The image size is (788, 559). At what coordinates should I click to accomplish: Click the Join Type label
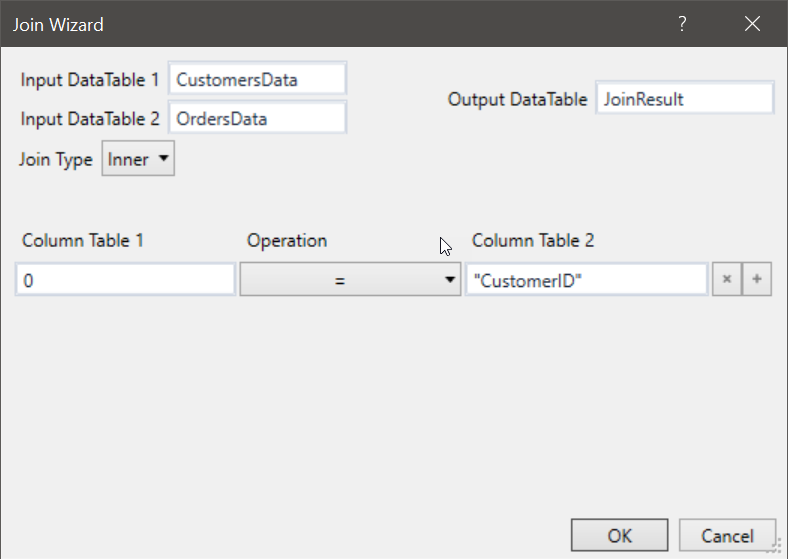[x=56, y=160]
